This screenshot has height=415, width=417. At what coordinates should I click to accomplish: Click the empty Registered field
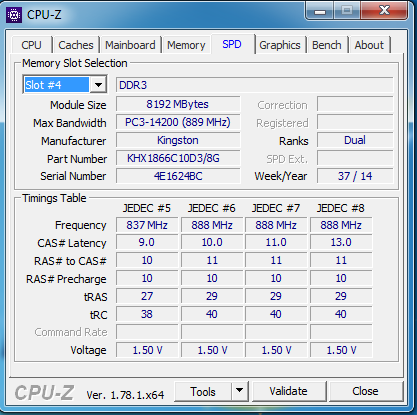click(x=355, y=122)
